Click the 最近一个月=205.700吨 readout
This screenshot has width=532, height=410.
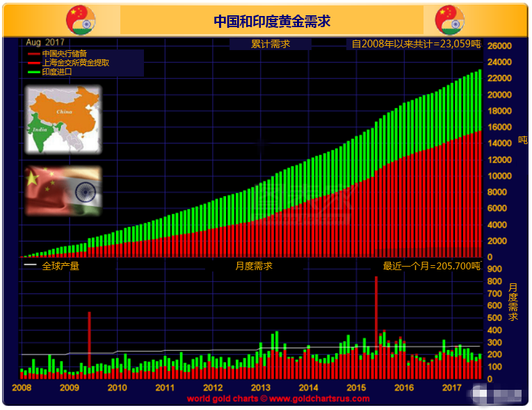tap(431, 266)
